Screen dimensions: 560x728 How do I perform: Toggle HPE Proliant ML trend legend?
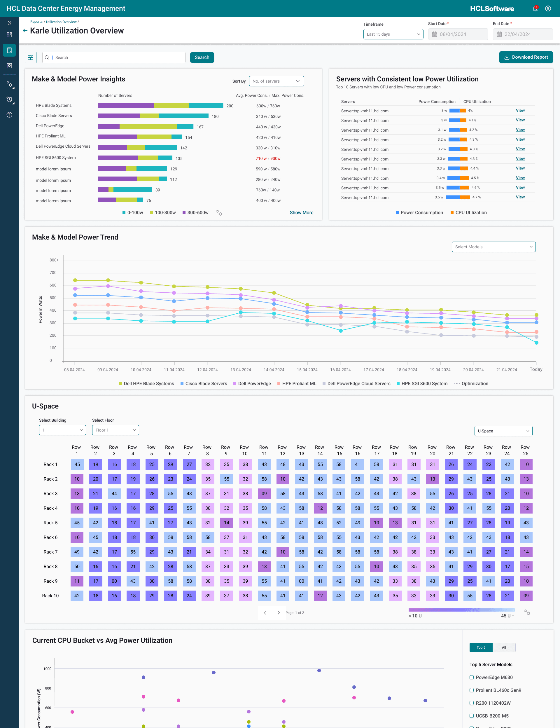point(297,384)
